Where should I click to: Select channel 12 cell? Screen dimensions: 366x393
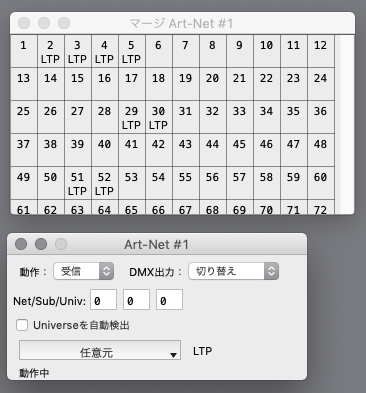(x=321, y=51)
